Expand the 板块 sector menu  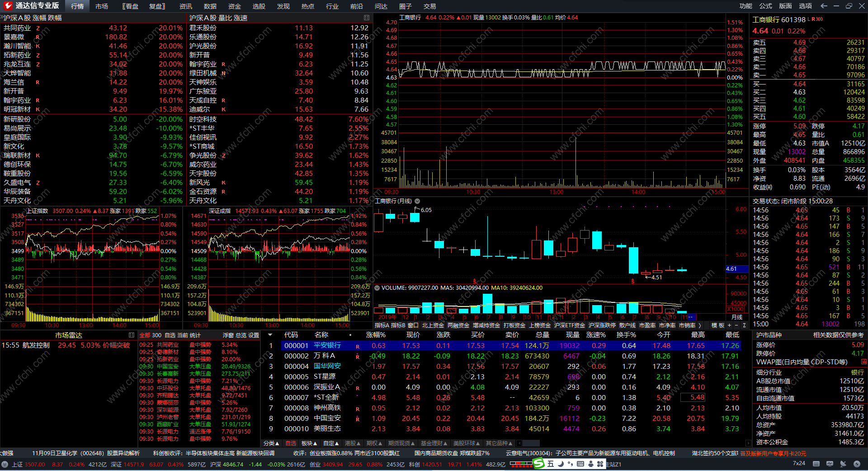coord(309,443)
